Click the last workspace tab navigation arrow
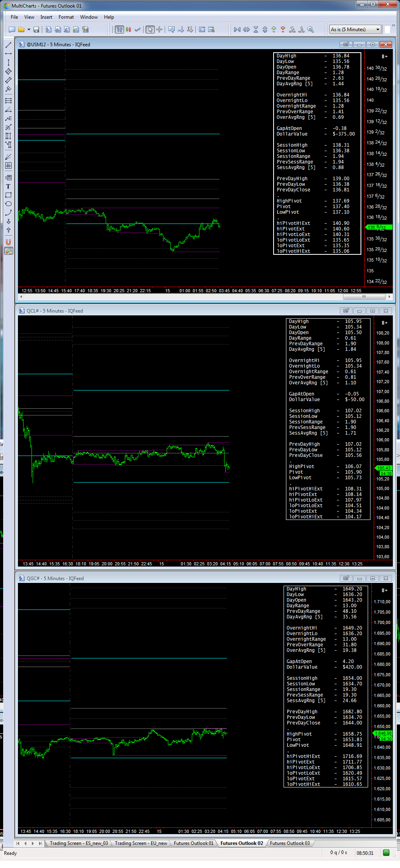This screenshot has width=400, height=868. point(40,843)
